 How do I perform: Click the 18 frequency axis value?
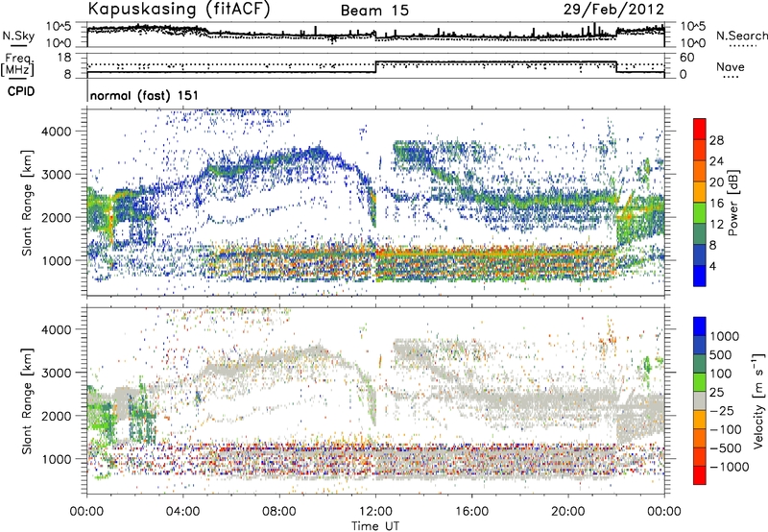64,58
